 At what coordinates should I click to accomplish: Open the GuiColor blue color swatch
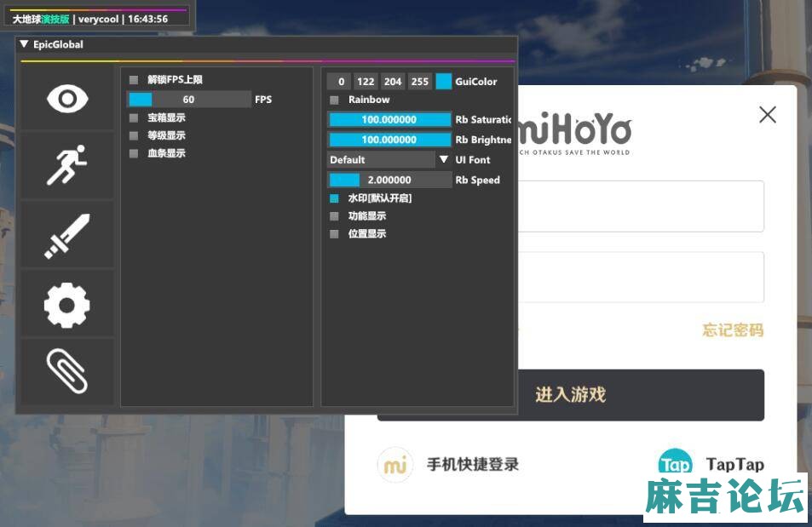pos(444,81)
